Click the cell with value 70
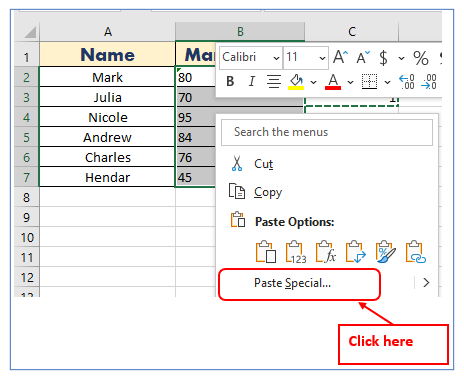This screenshot has height=378, width=464. point(196,97)
